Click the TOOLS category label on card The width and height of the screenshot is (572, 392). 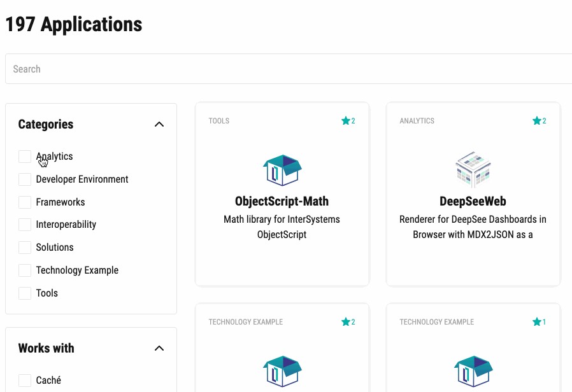click(218, 121)
